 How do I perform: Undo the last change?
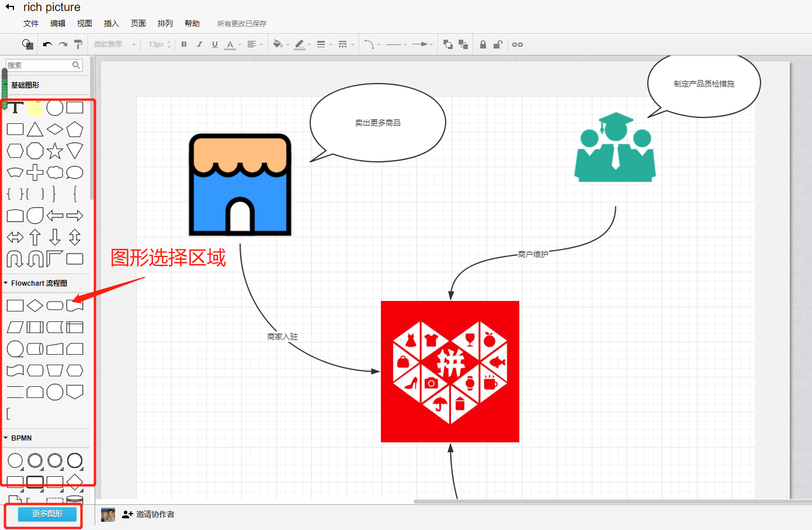47,44
